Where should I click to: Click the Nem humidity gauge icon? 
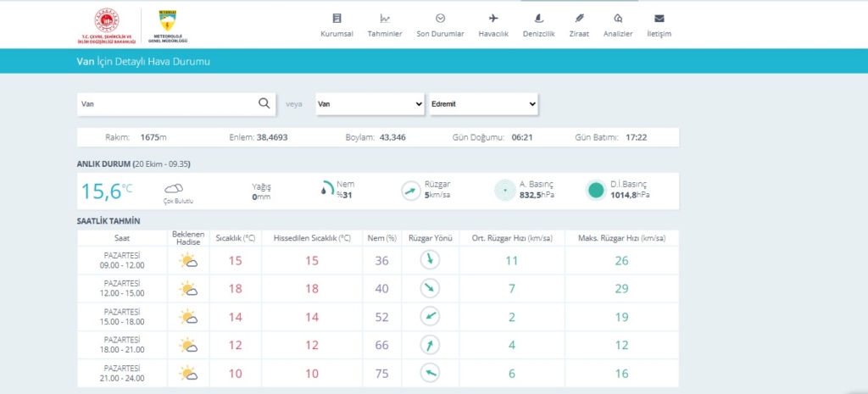(x=327, y=190)
